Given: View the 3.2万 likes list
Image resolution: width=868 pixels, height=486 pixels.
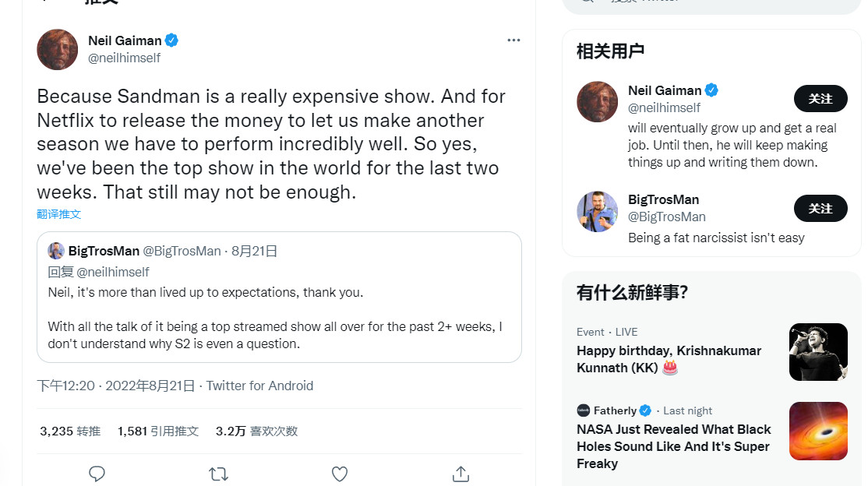Looking at the screenshot, I should point(256,429).
